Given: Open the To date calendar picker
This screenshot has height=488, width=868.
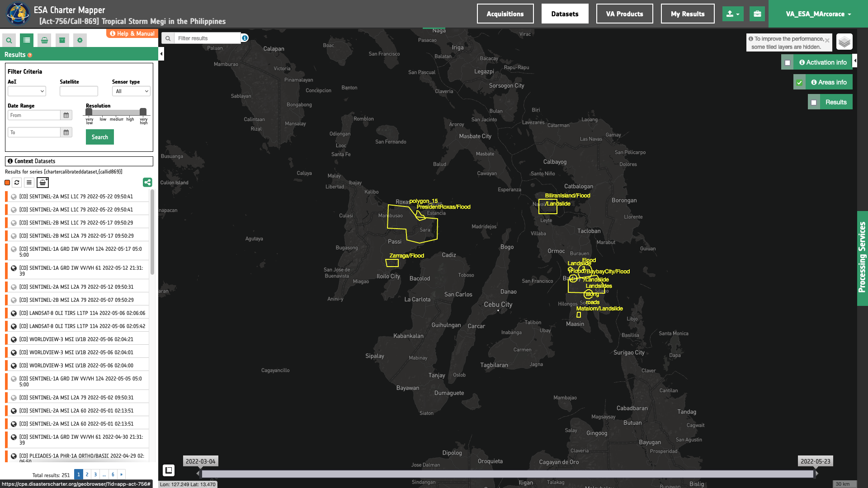Looking at the screenshot, I should point(66,132).
